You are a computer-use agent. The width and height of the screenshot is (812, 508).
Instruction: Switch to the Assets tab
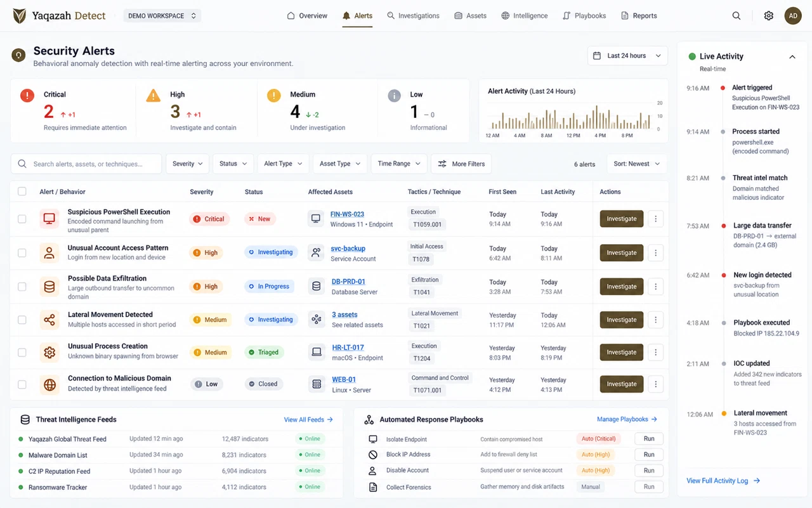click(x=470, y=16)
